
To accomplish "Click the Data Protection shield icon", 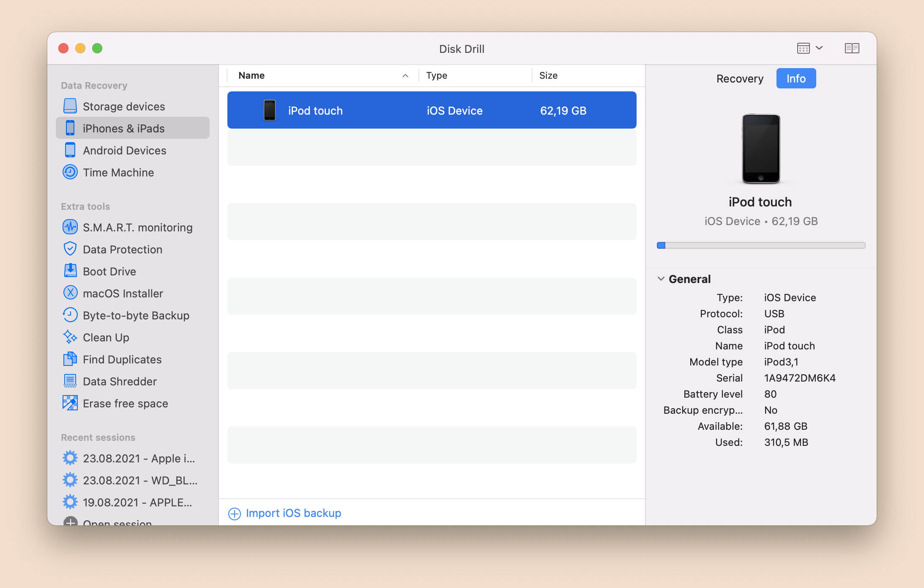I will point(70,249).
